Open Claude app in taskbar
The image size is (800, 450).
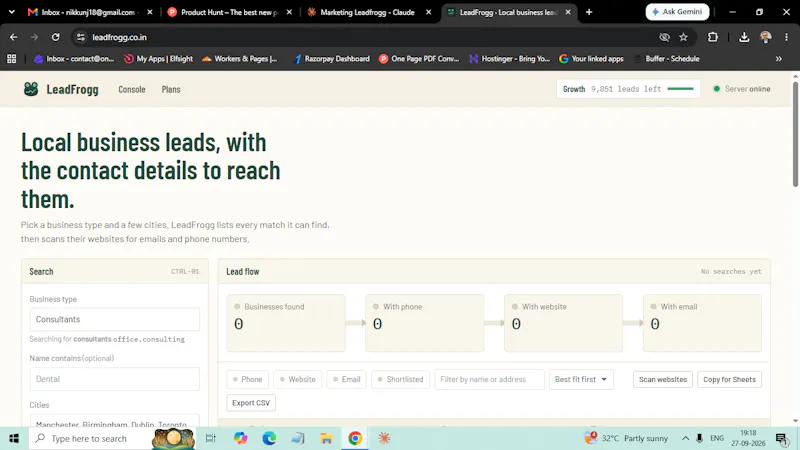[x=384, y=438]
